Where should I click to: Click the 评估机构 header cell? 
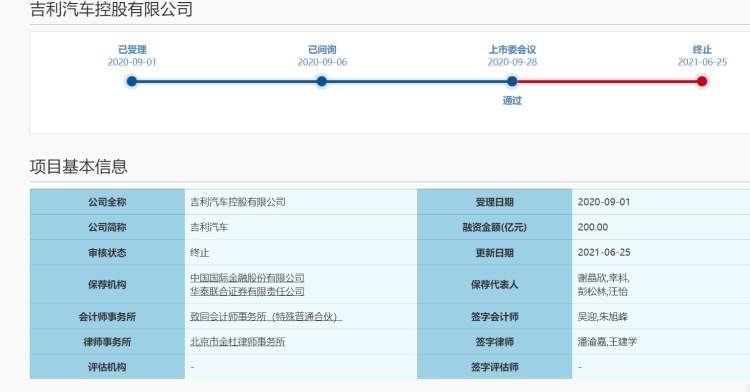point(107,367)
